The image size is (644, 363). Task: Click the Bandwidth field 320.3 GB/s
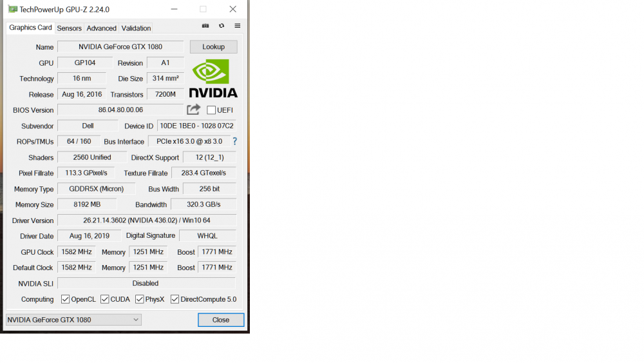[204, 205]
